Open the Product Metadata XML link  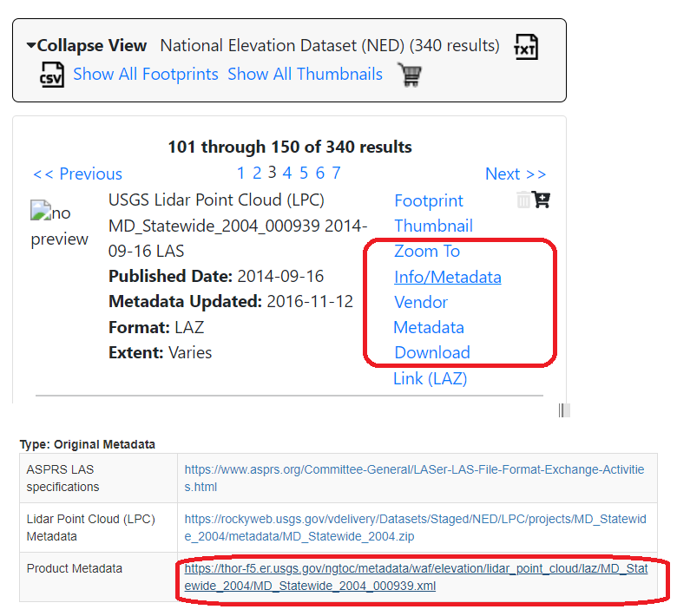click(x=416, y=578)
